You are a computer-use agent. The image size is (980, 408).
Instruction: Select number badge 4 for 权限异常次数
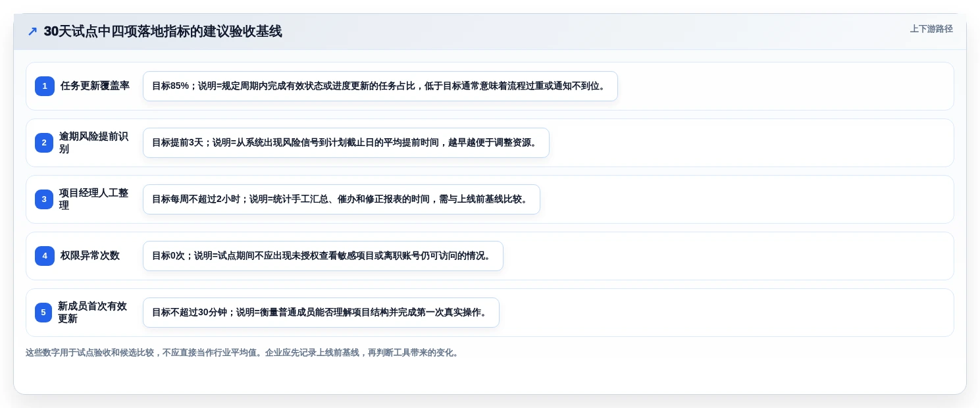coord(45,255)
